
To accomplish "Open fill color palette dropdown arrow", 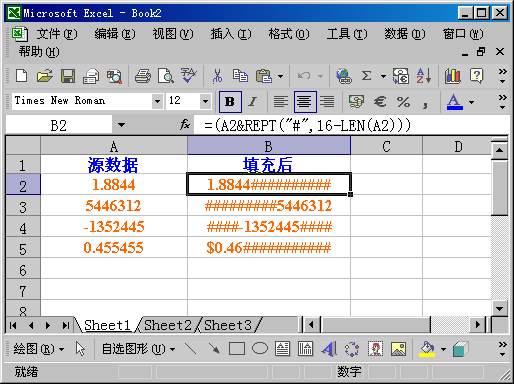I will 443,349.
